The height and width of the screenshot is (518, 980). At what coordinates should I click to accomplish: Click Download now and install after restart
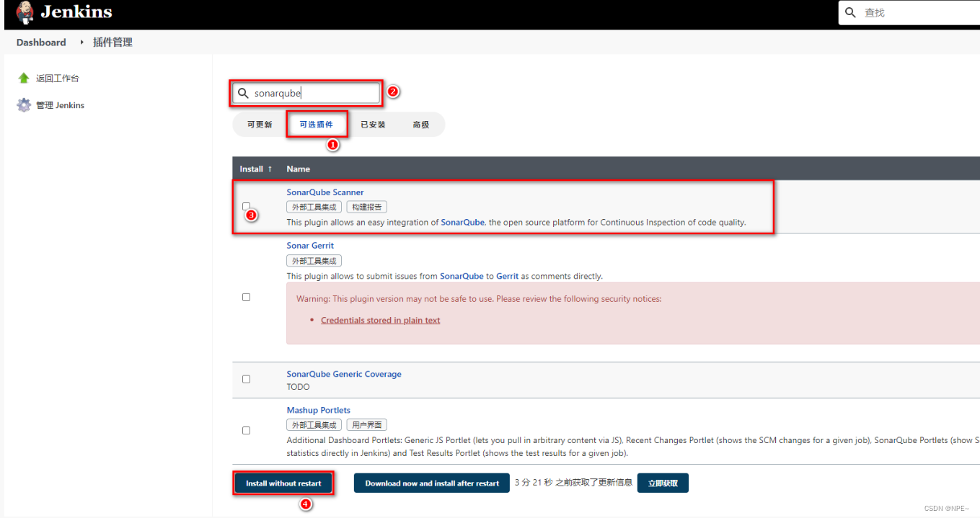coord(432,483)
